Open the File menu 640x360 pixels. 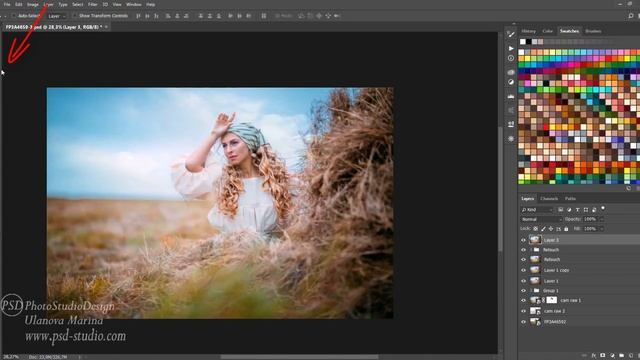pos(7,4)
